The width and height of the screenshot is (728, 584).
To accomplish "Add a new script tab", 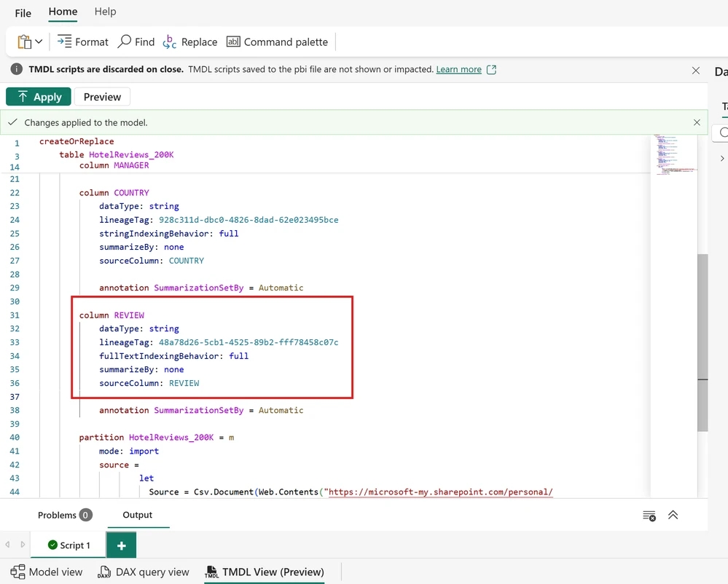I will pos(121,545).
